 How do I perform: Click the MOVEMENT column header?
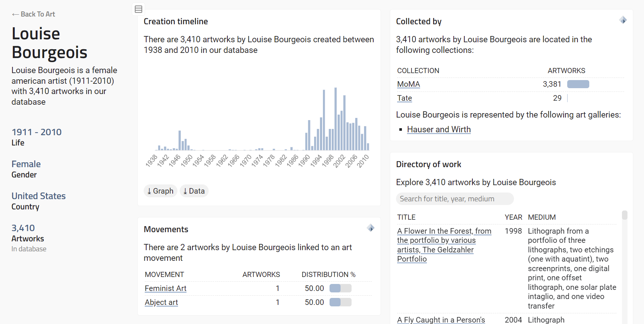(x=164, y=274)
